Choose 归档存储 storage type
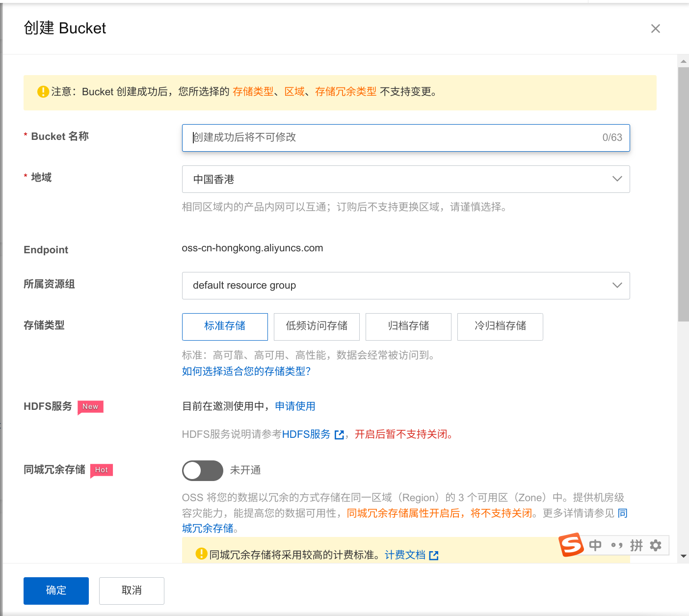This screenshot has width=689, height=616. tap(408, 326)
